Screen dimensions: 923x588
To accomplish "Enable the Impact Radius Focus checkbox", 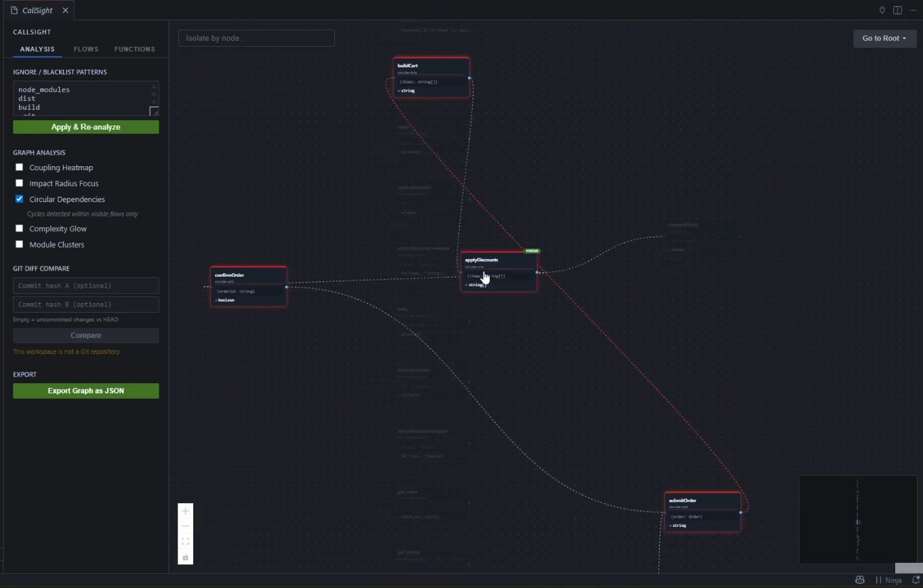I will pyautogui.click(x=19, y=183).
